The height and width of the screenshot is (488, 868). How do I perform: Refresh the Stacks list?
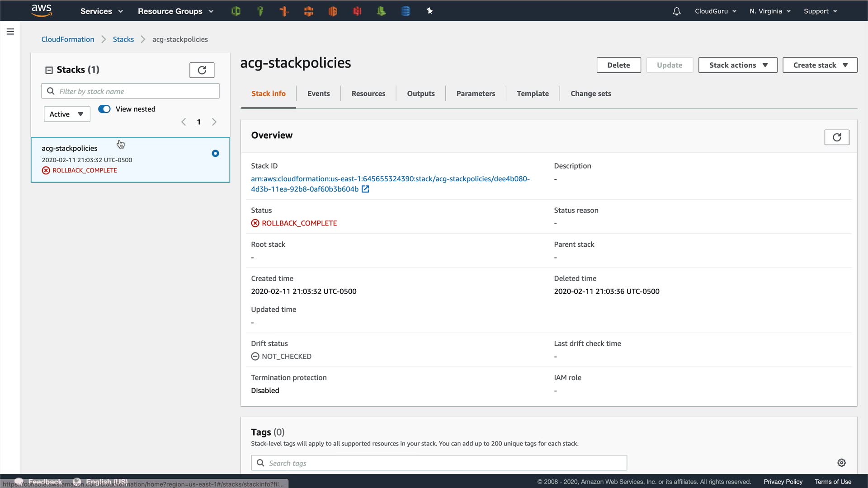(202, 70)
